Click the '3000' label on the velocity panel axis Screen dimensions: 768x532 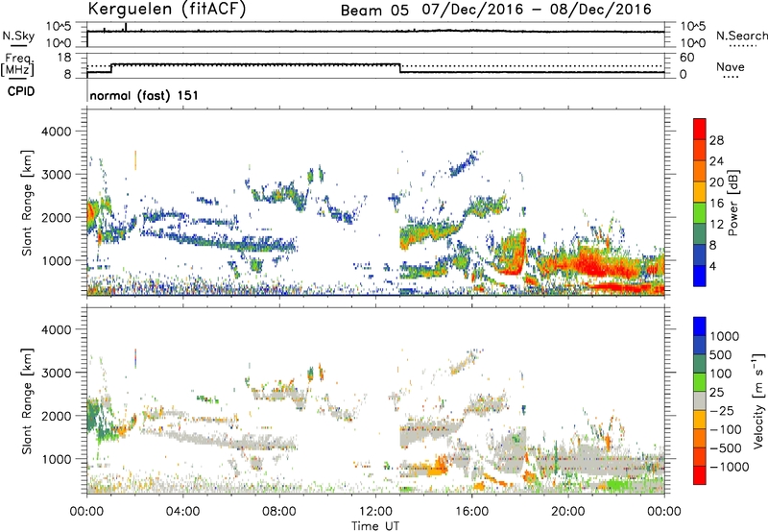click(x=57, y=373)
